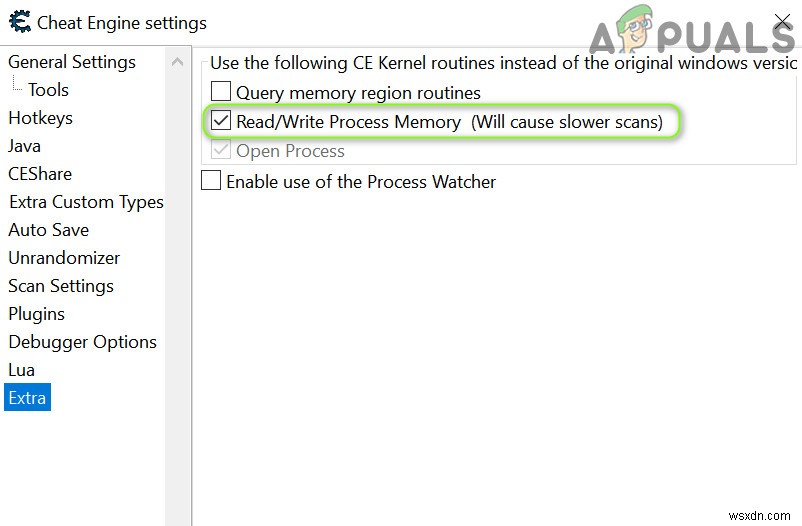
Task: Enable use of the Process Watcher
Action: [211, 181]
